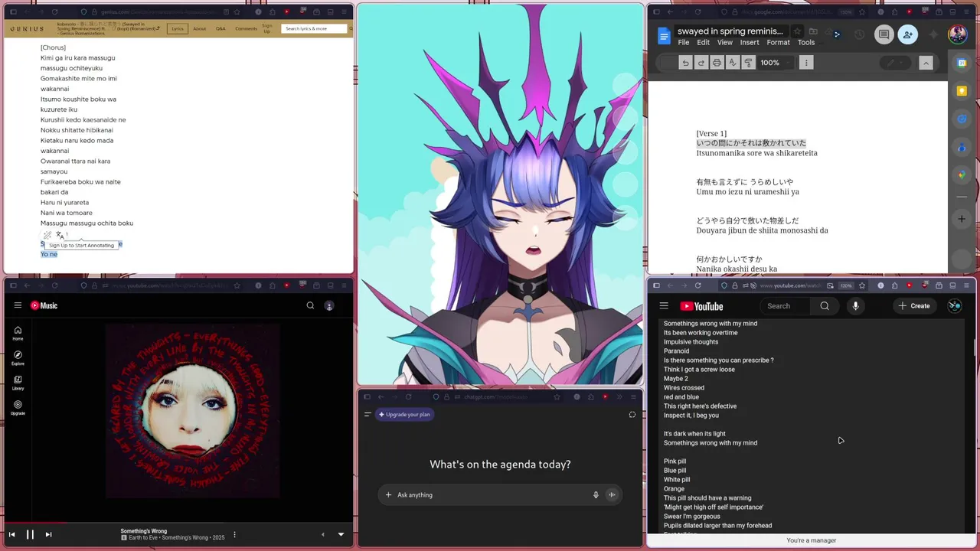Collapse the Docs menus with the chevron
The width and height of the screenshot is (980, 551).
tap(926, 63)
